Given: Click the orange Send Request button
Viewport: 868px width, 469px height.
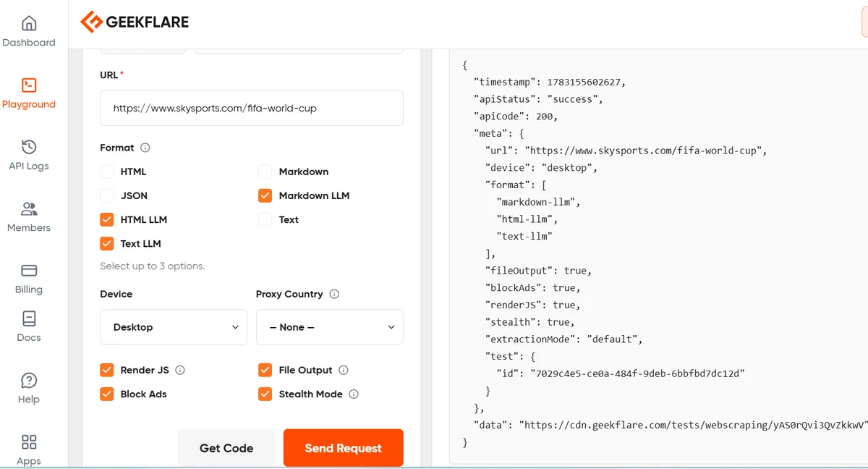Looking at the screenshot, I should point(344,448).
